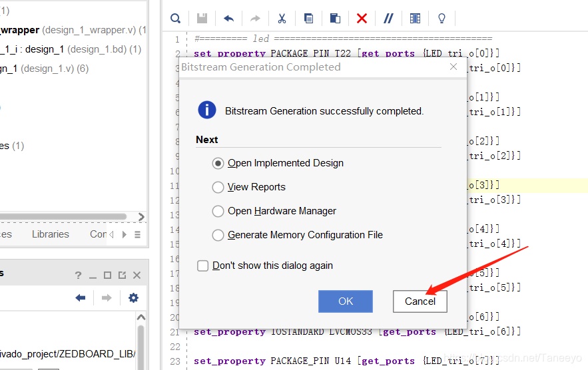Close the lower-left properties panel
The height and width of the screenshot is (370, 588).
pos(137,276)
